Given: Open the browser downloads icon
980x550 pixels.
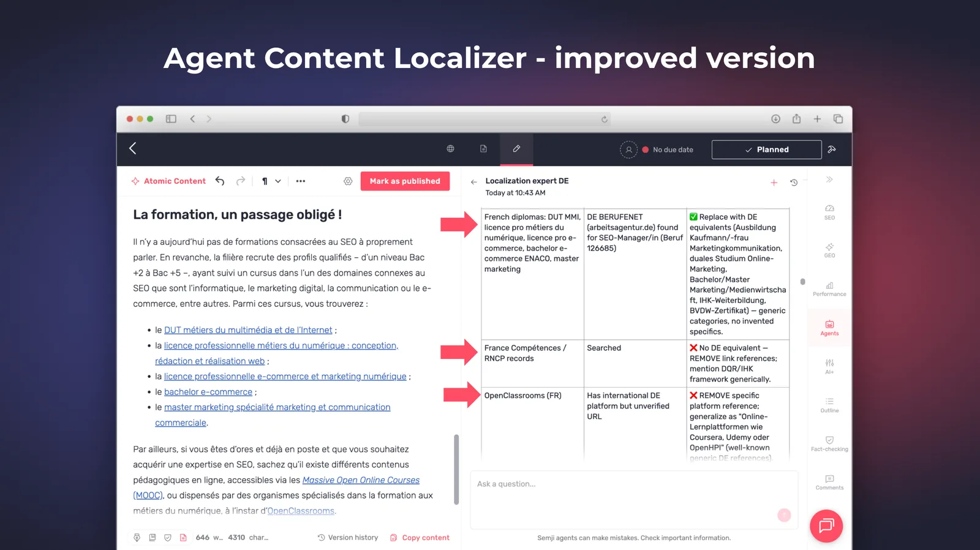Looking at the screenshot, I should 775,119.
